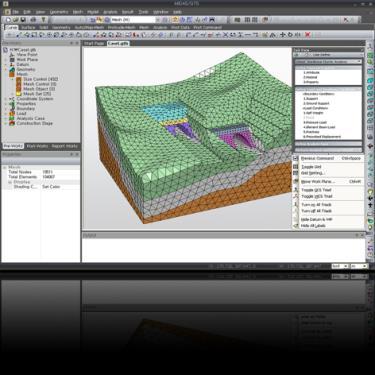Click the Mesh Set yellow icon
The width and height of the screenshot is (375, 375).
[x=19, y=94]
